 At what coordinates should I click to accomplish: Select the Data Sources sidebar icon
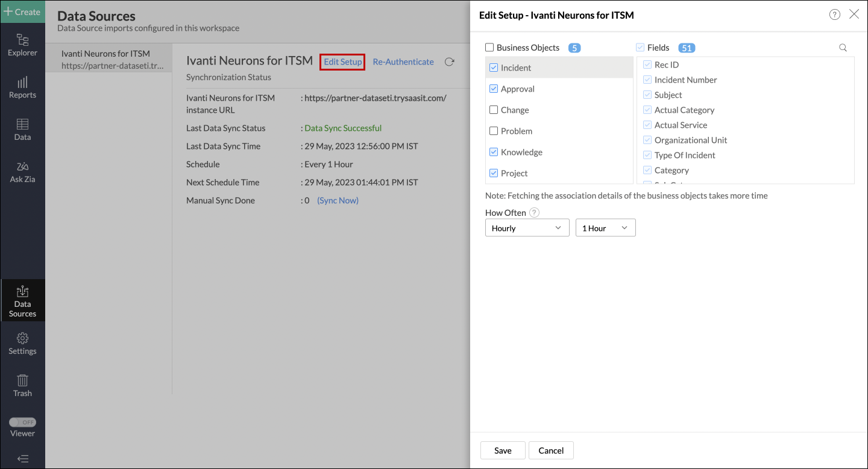click(22, 300)
